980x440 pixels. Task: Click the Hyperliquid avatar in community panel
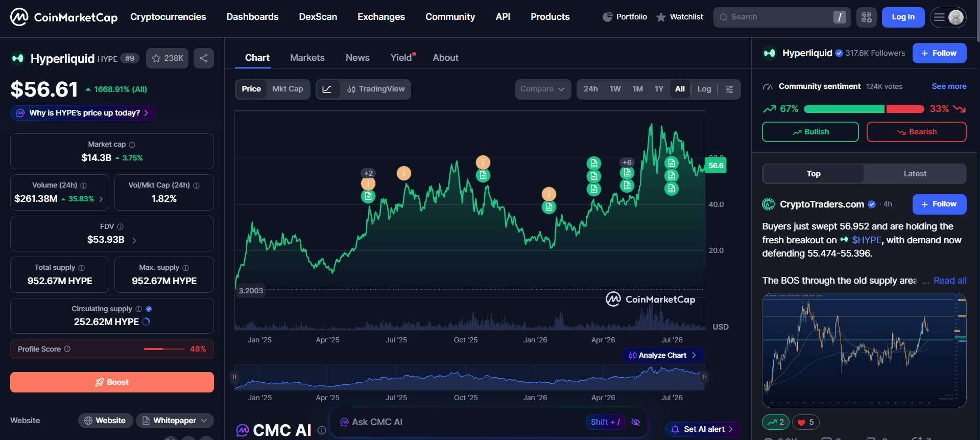click(770, 53)
